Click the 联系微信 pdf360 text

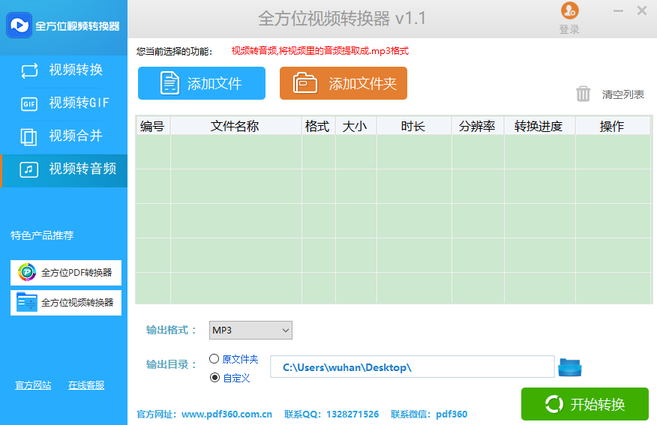(x=429, y=414)
